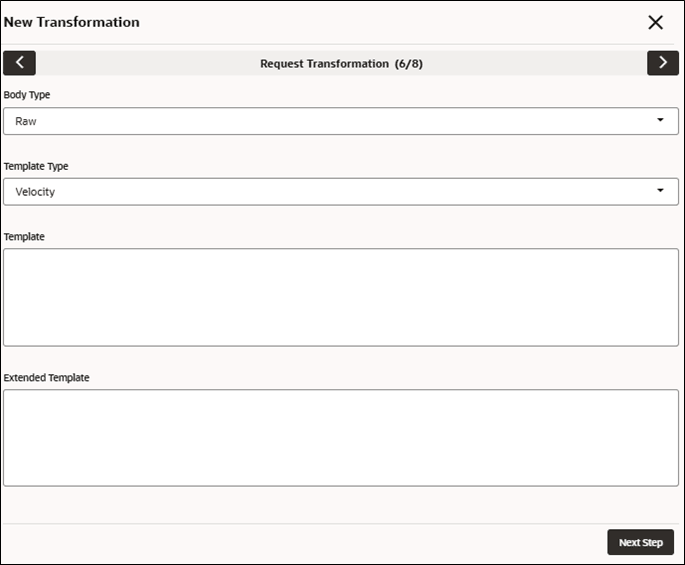685x565 pixels.
Task: Select the Raw value in Body Type
Action: (x=26, y=121)
